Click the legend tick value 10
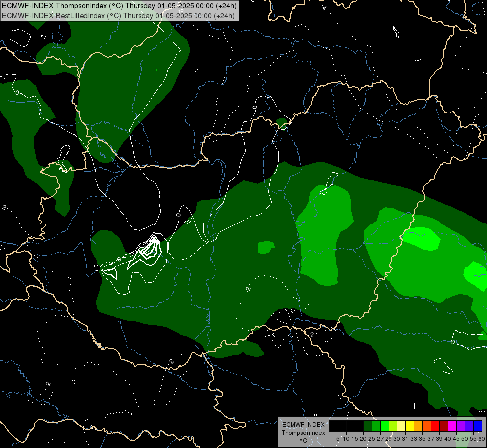 pos(346,439)
